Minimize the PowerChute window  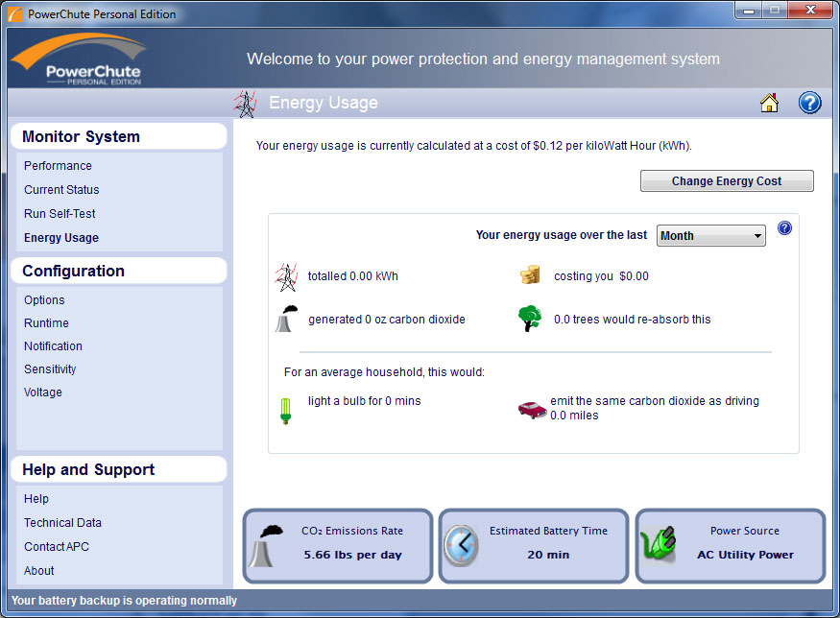[749, 11]
